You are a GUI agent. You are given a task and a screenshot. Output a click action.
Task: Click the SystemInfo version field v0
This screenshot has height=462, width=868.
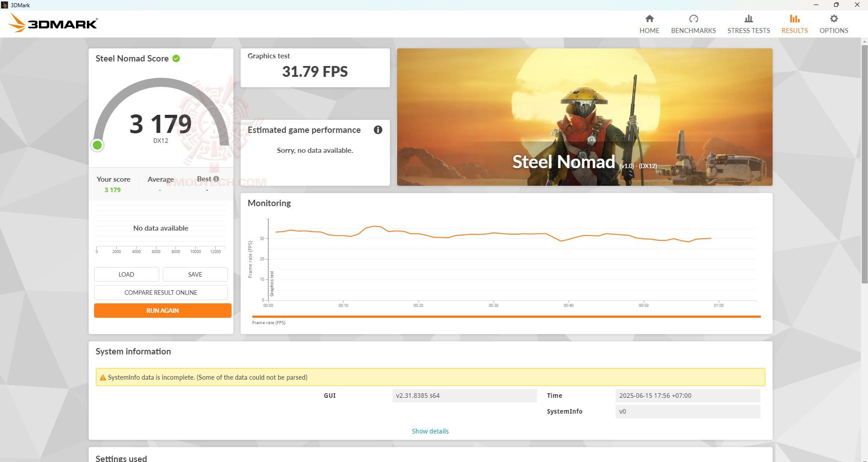(x=688, y=411)
